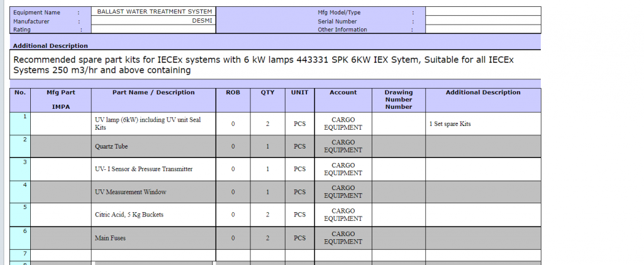Click the Account column header

click(x=343, y=93)
